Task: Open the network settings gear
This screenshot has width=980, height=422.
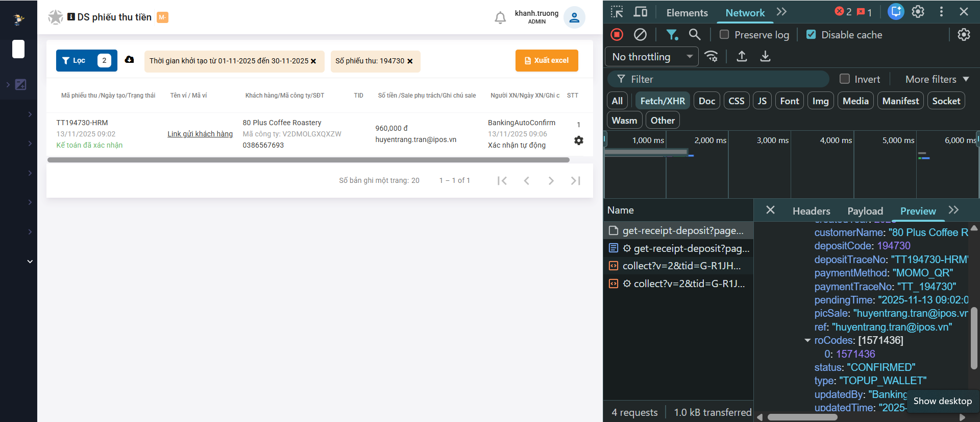Action: 964,34
